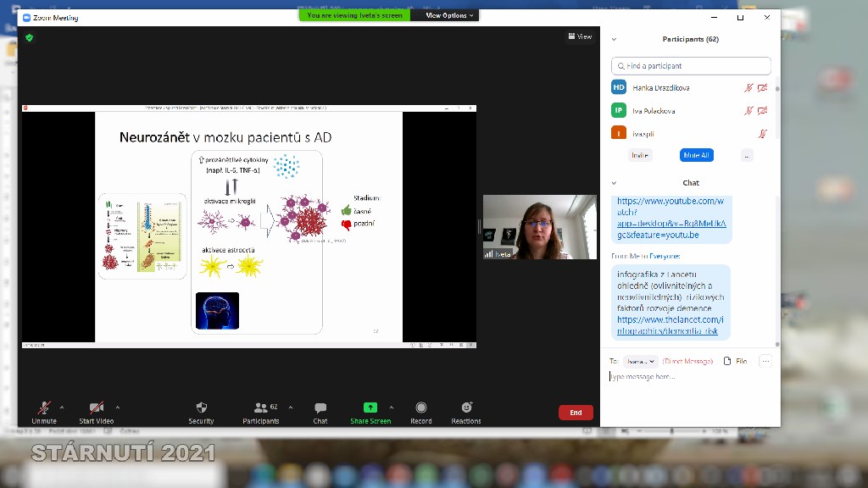868x488 pixels.
Task: Click the Find a participant search field
Action: [x=691, y=66]
